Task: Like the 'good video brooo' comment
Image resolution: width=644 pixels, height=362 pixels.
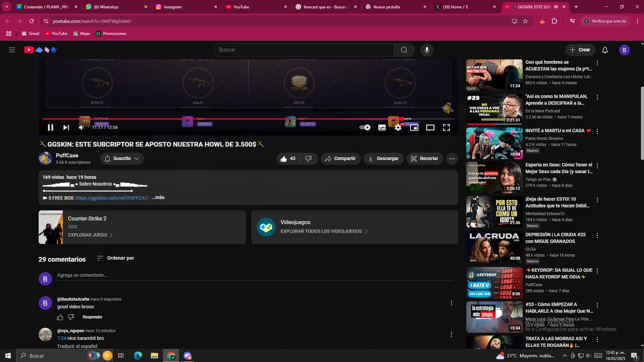Action: coord(60,317)
